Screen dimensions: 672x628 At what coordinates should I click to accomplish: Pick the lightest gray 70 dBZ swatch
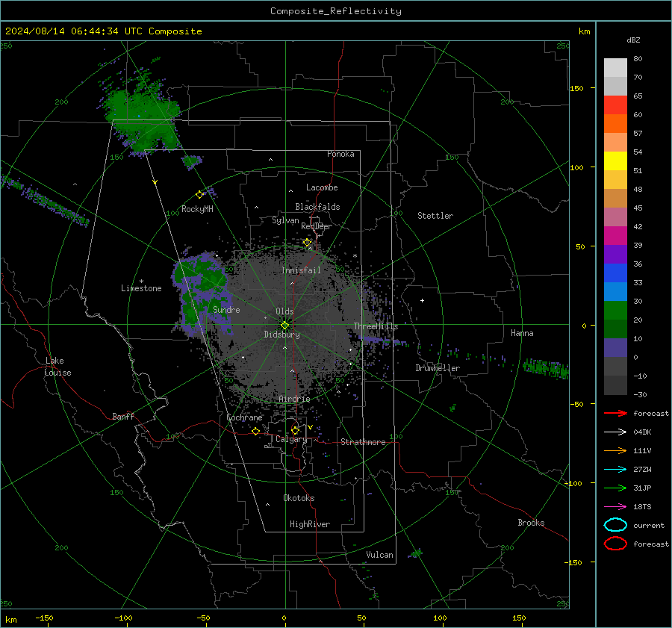point(615,68)
